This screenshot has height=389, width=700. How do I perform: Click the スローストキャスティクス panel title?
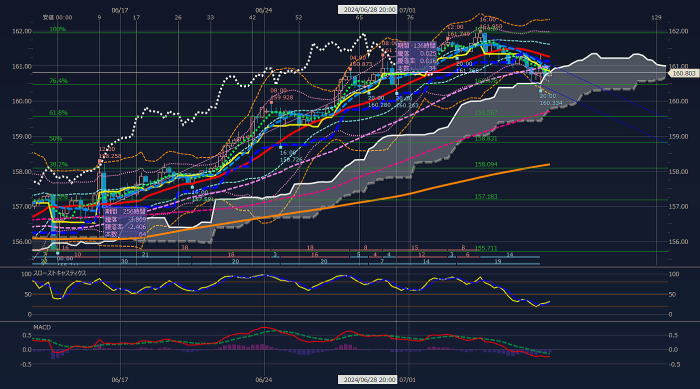[x=60, y=273]
